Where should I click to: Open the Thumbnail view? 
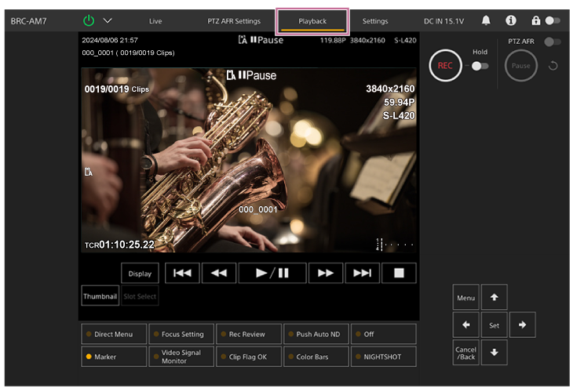100,296
